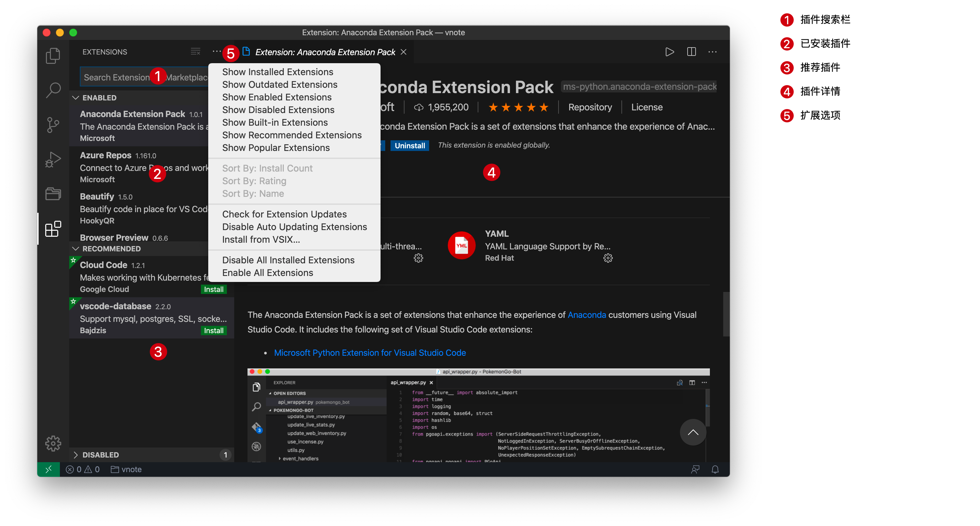The image size is (980, 526).
Task: Click the notifications bell in status bar
Action: [715, 469]
